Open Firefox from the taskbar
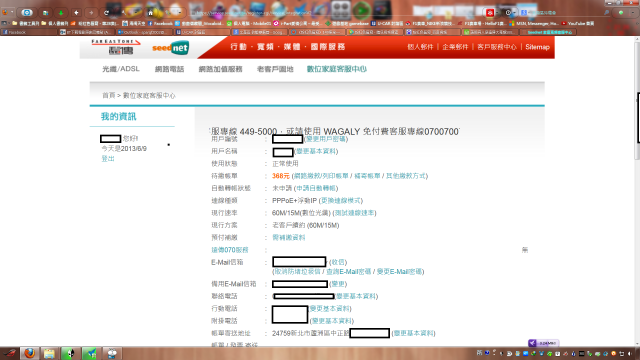The image size is (640, 360). tap(29, 353)
